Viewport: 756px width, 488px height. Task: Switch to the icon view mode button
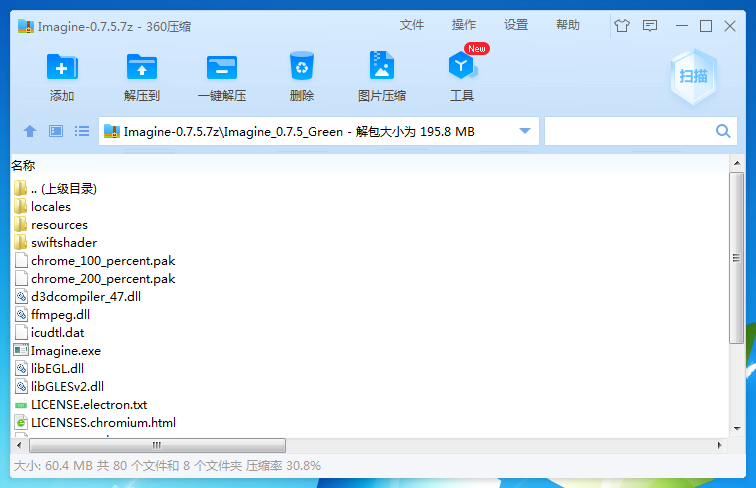click(56, 131)
